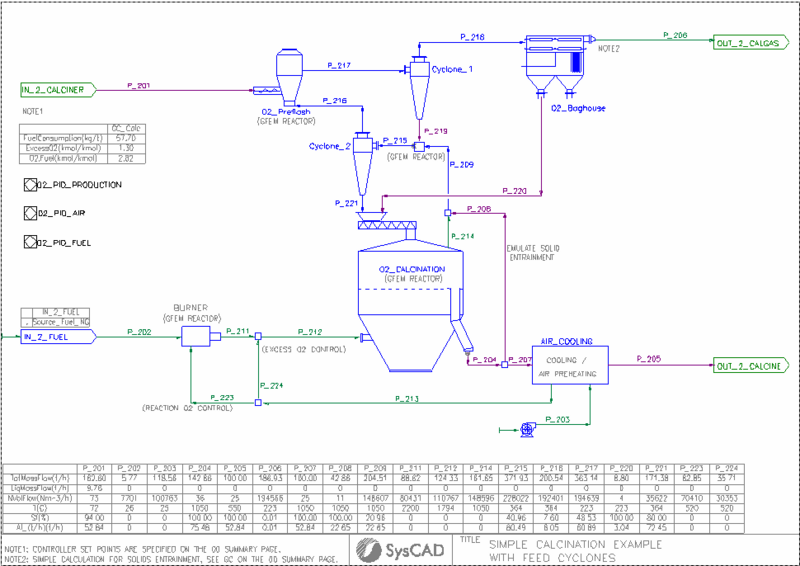Click the FuelConsumption(kg/t) row label

(63, 138)
